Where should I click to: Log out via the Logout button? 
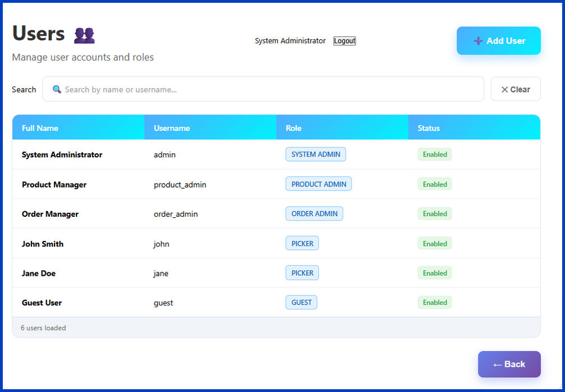tap(344, 40)
